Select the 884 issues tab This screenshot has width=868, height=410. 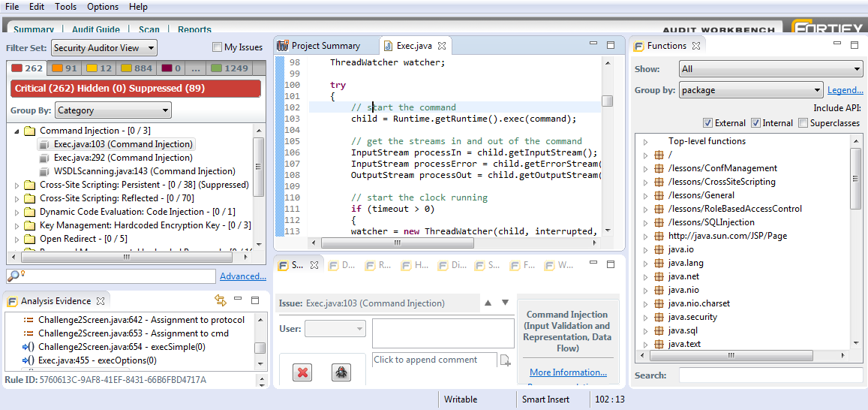[x=137, y=68]
